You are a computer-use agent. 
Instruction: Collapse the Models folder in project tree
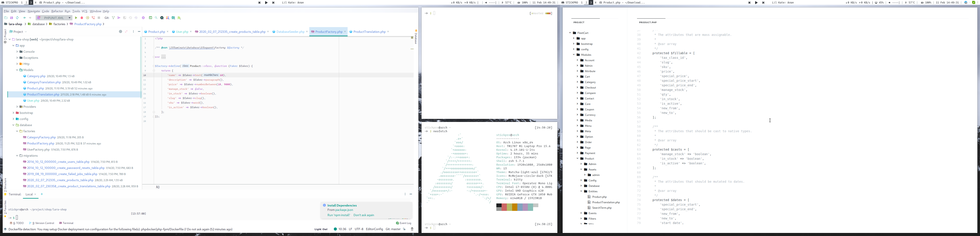pos(17,70)
